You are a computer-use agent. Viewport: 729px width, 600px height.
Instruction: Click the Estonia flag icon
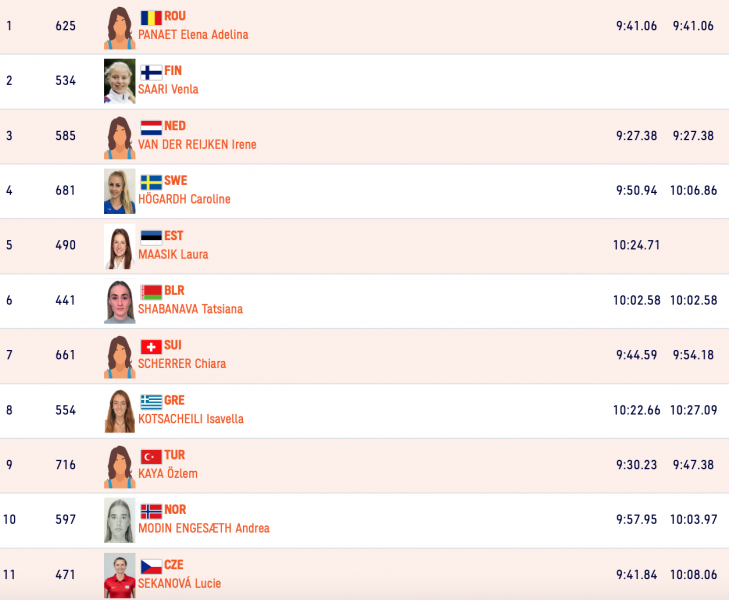[151, 237]
